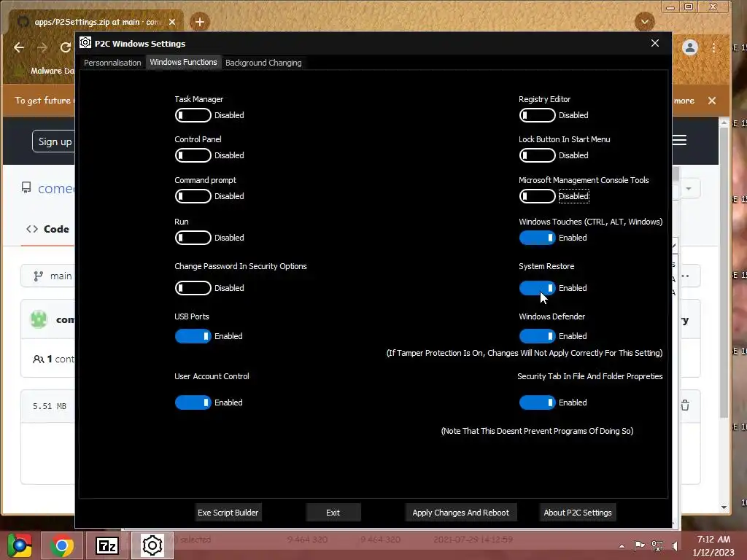Open the network tray icon
This screenshot has width=747, height=560.
tap(657, 545)
